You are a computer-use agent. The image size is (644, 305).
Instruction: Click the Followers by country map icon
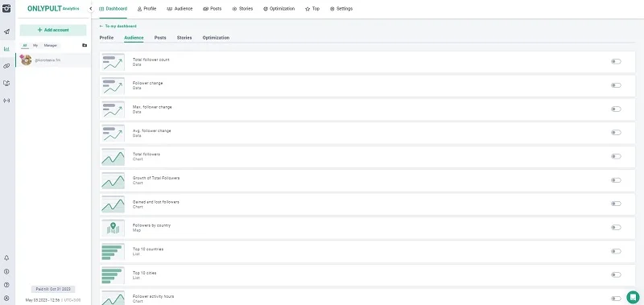click(x=113, y=228)
